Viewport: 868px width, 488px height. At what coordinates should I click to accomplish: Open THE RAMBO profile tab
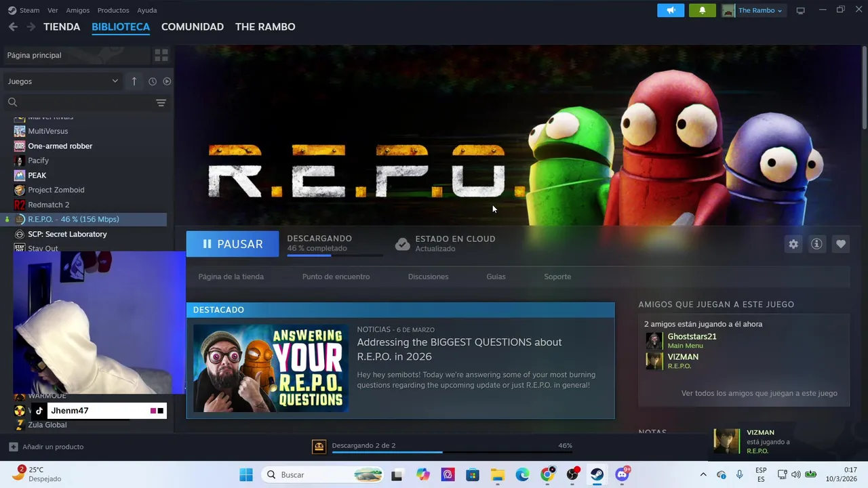pos(265,26)
